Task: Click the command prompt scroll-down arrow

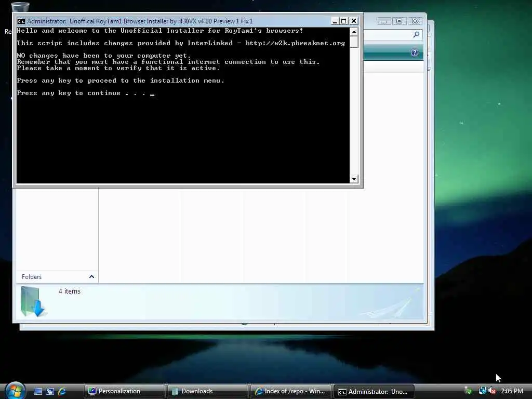Action: 354,179
